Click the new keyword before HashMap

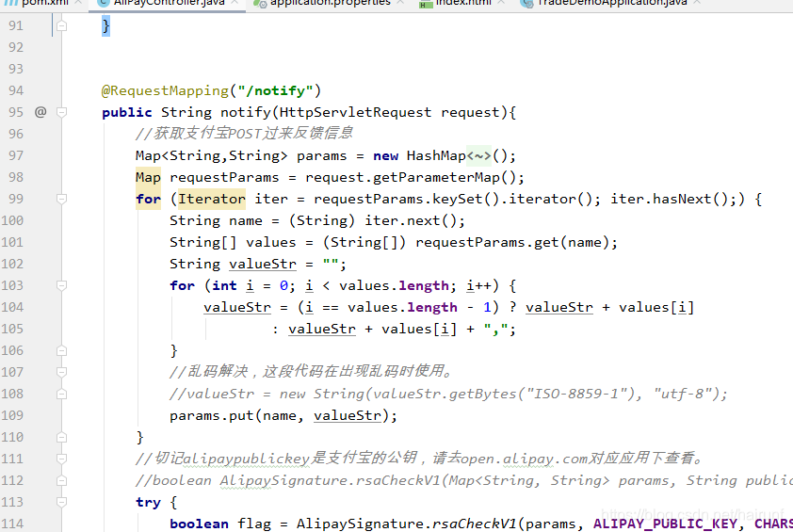pyautogui.click(x=385, y=155)
